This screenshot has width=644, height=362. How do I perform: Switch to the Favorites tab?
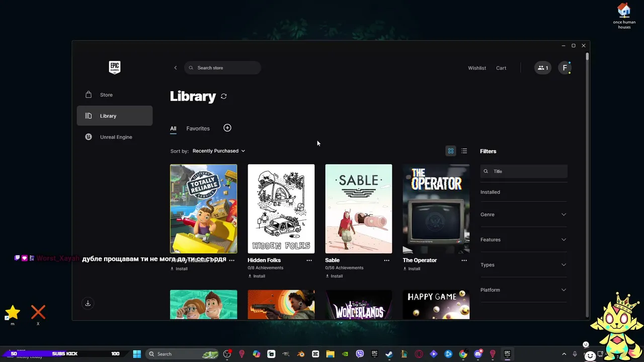point(198,128)
